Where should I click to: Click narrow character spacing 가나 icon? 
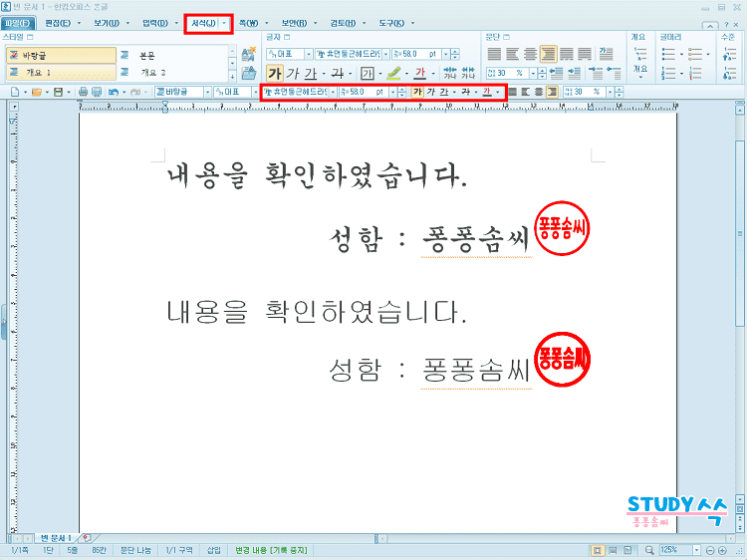[450, 73]
